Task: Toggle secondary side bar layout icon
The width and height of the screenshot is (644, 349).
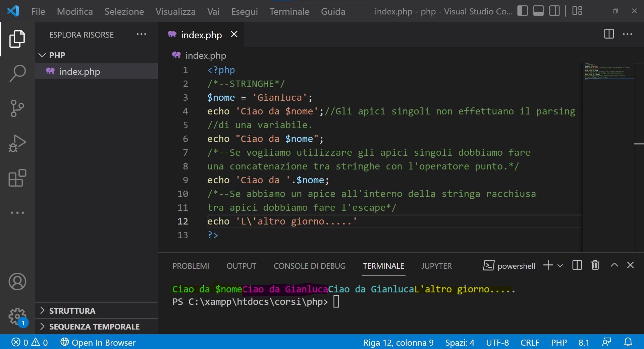Action: pyautogui.click(x=554, y=11)
